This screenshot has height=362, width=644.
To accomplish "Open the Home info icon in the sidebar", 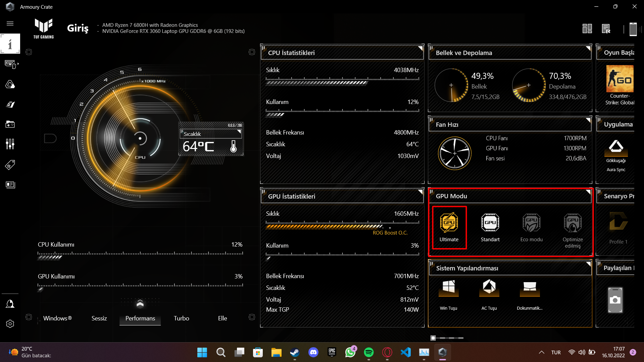I will point(10,44).
